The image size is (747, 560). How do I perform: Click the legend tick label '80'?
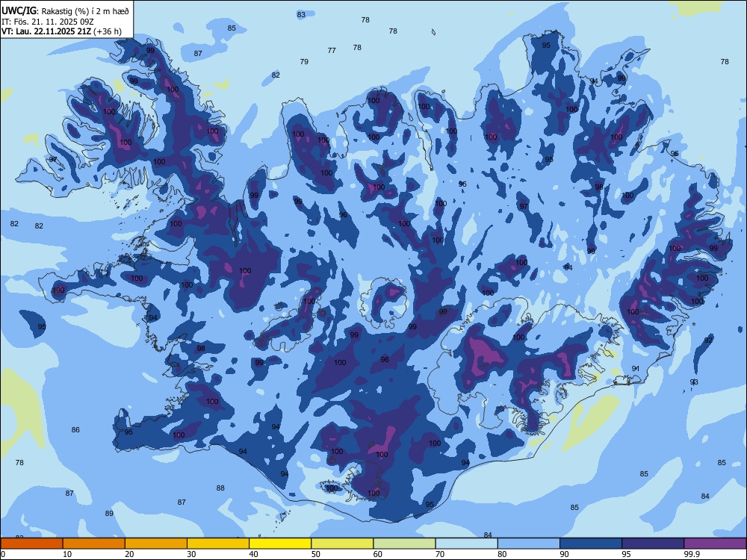coord(502,554)
